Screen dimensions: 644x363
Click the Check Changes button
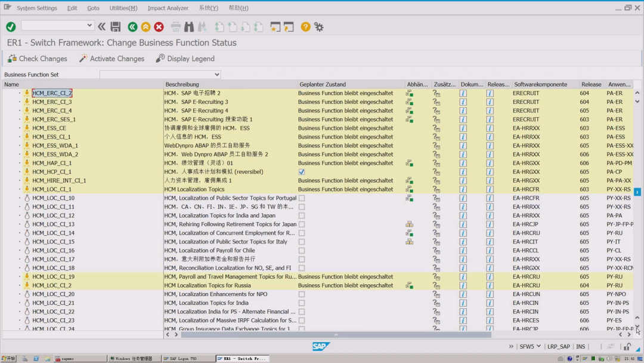[x=38, y=59]
